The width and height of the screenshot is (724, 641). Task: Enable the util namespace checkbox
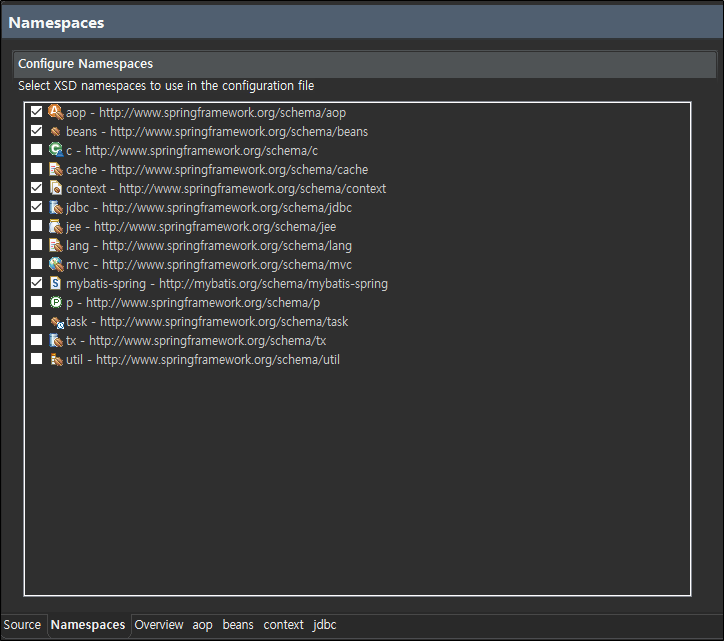point(36,358)
